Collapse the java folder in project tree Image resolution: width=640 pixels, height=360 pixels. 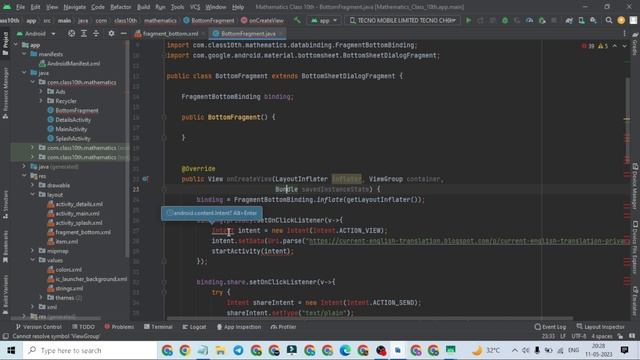[x=24, y=73]
